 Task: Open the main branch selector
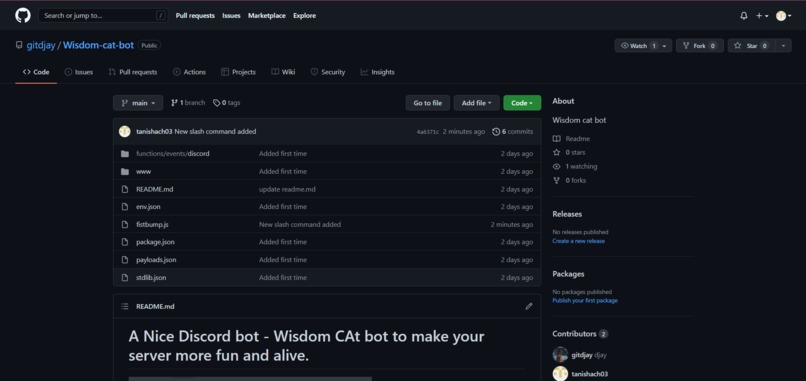(x=138, y=103)
